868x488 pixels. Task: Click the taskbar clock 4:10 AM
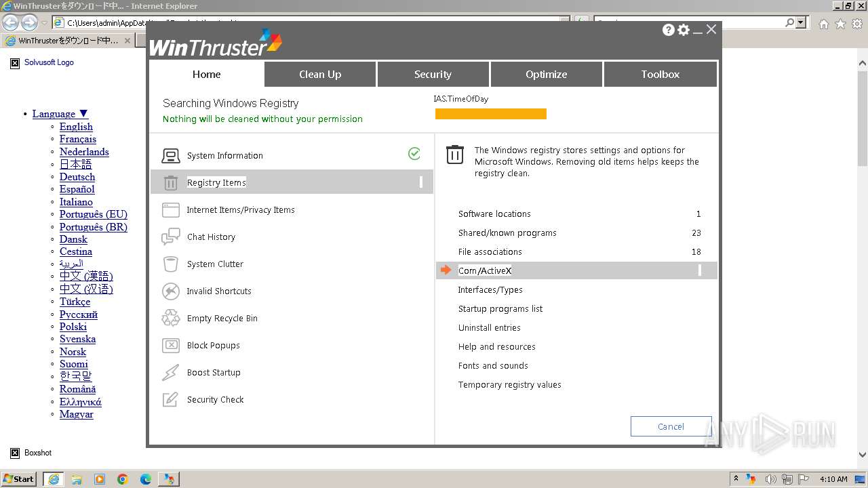click(x=833, y=479)
